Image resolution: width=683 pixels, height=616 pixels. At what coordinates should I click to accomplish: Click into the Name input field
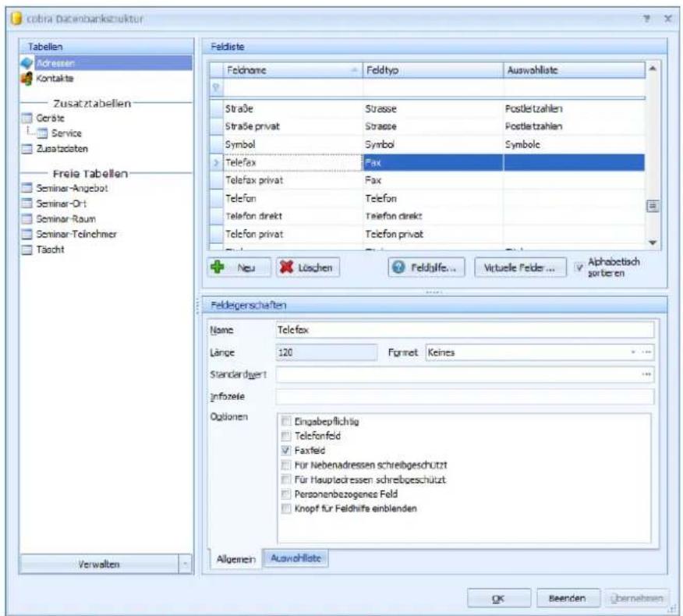coord(465,330)
